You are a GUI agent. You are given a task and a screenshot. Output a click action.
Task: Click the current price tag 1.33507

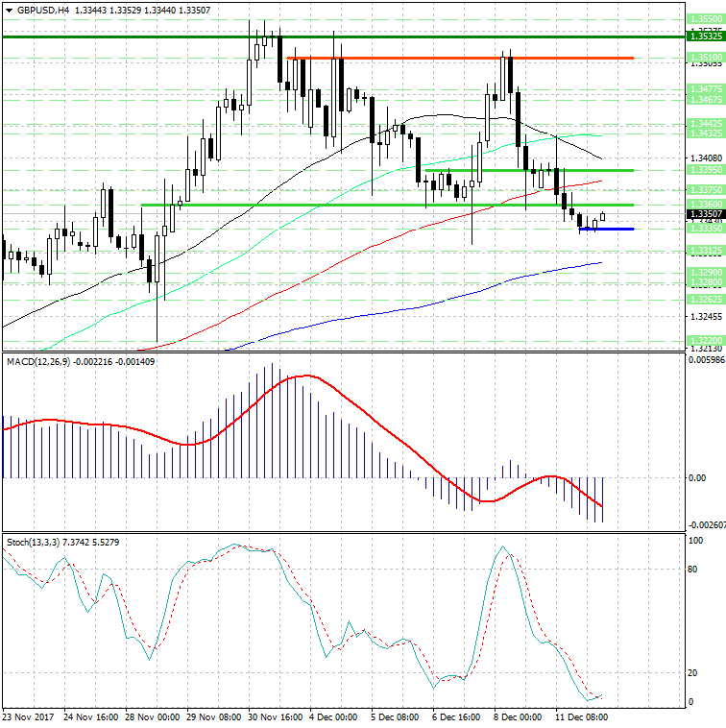(x=706, y=214)
